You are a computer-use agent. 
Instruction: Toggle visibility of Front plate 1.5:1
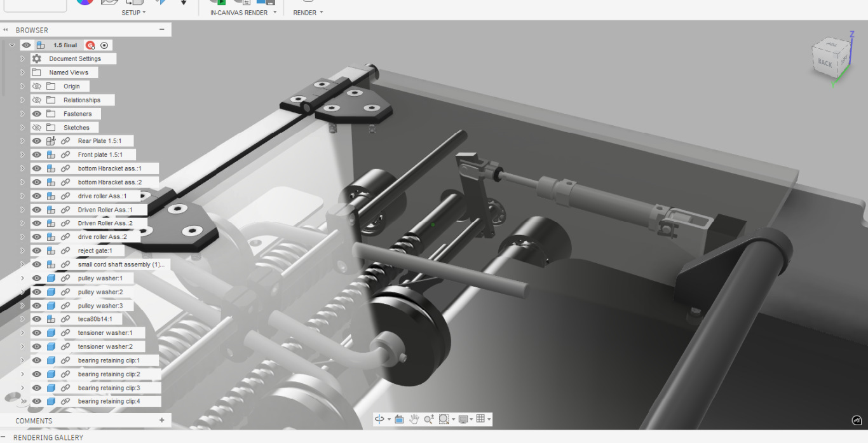point(37,154)
